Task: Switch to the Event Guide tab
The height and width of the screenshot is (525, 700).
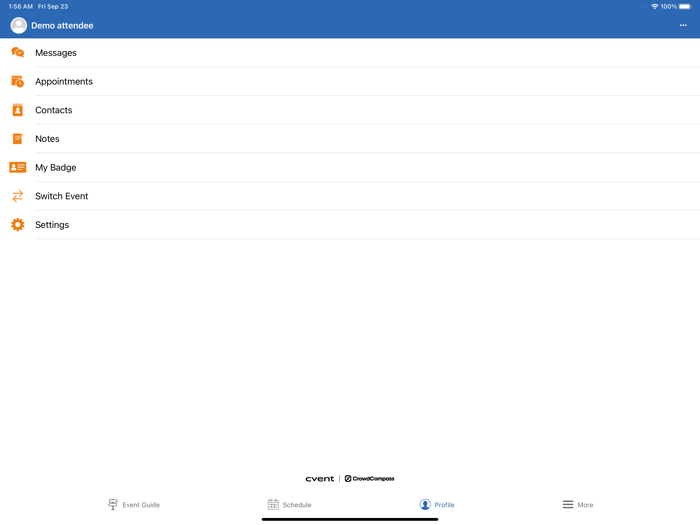Action: pyautogui.click(x=134, y=505)
